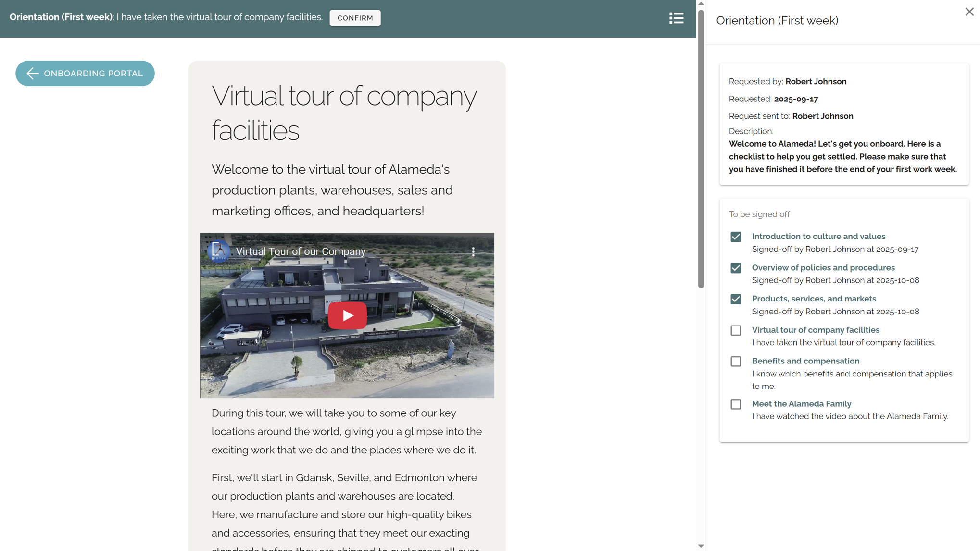Open 'Benefits and compensation' checklist item

(x=805, y=361)
